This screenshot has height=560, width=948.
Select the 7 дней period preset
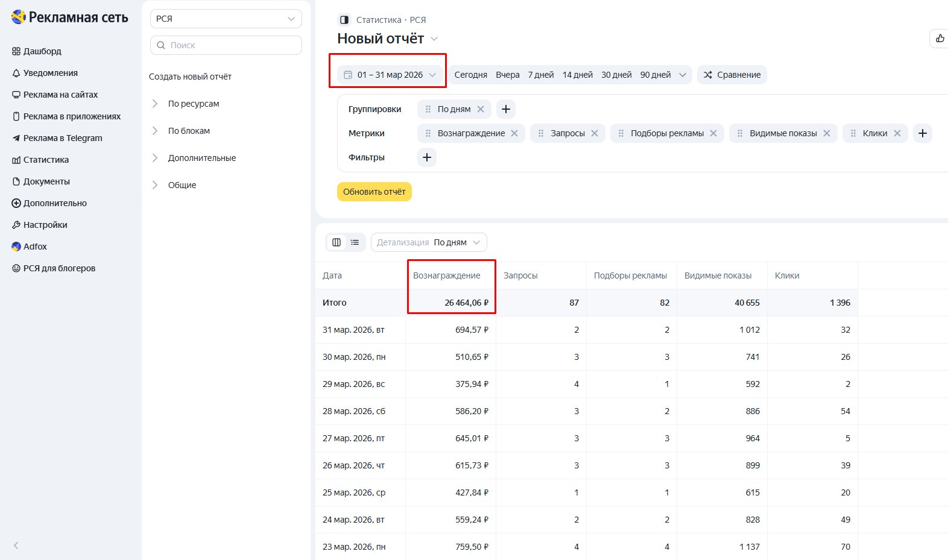click(540, 75)
